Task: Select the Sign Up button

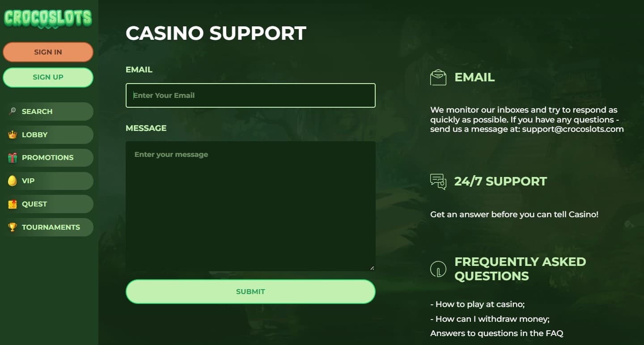Action: (48, 77)
